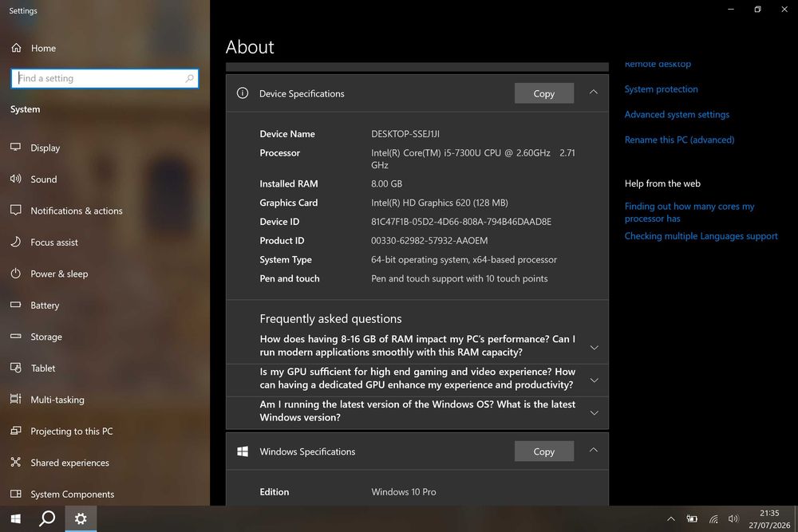Screen dimensions: 798x532
Task: Click the Shared experiences icon
Action: (x=16, y=462)
